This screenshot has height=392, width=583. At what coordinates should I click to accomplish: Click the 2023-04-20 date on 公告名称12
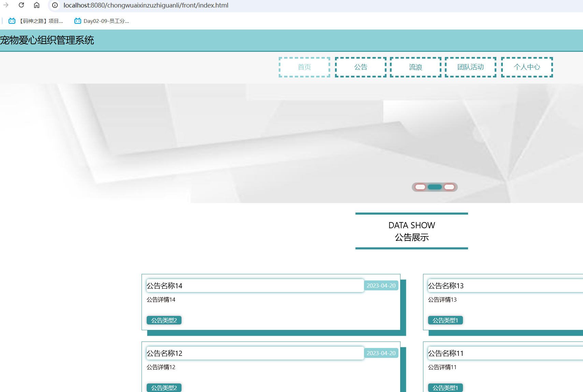[381, 353]
